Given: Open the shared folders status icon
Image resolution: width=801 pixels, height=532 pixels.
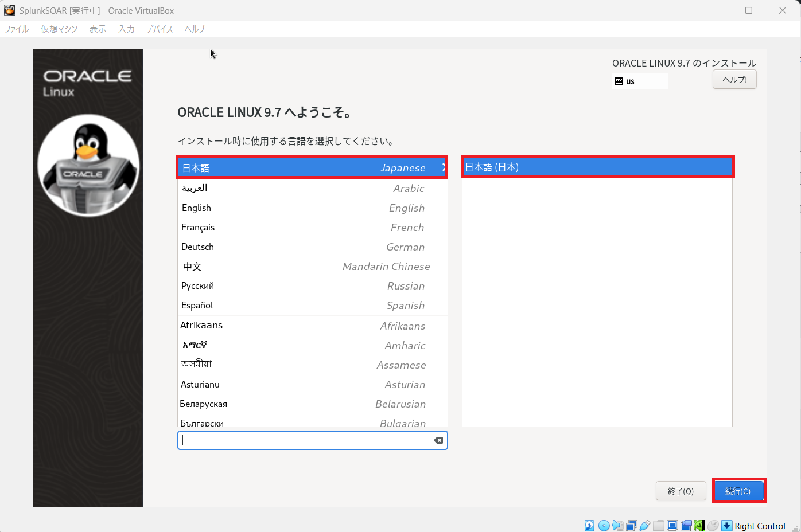Looking at the screenshot, I should [659, 526].
